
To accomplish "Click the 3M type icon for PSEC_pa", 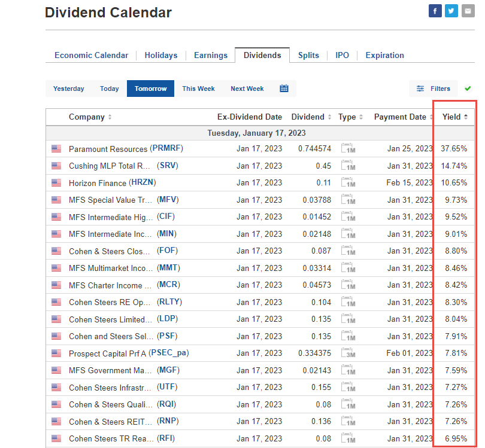I will point(348,353).
